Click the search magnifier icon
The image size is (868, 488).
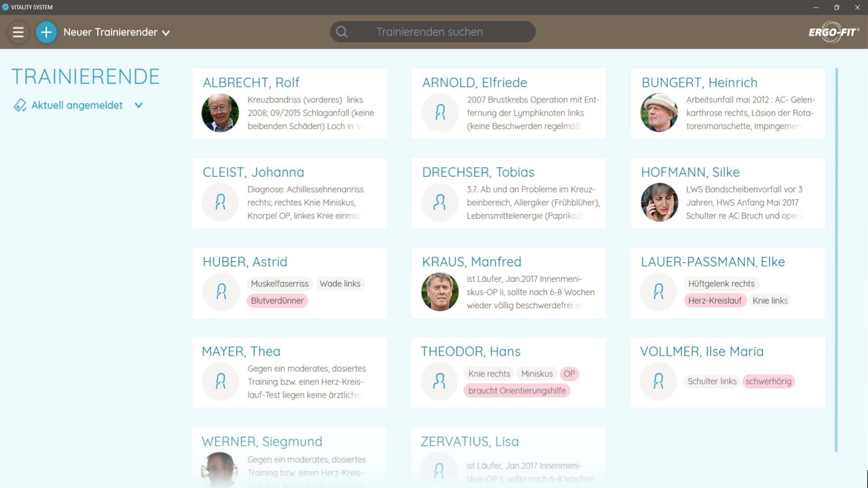point(342,32)
